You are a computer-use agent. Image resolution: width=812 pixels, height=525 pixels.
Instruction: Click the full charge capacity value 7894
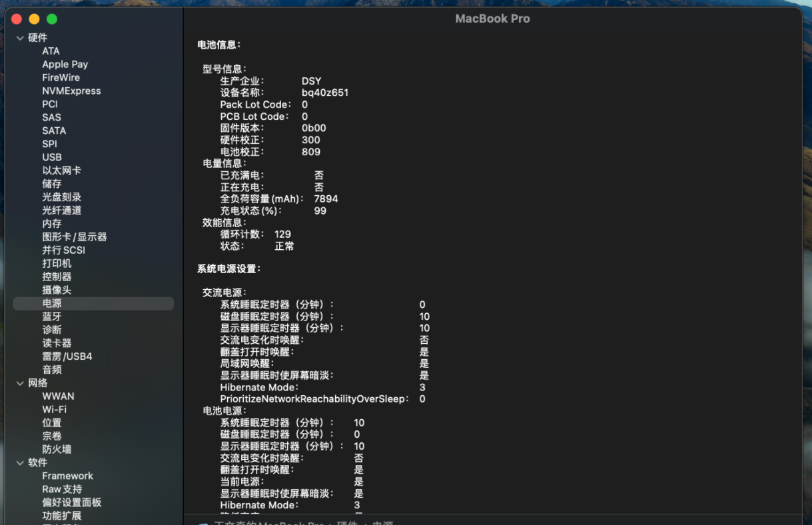click(326, 199)
